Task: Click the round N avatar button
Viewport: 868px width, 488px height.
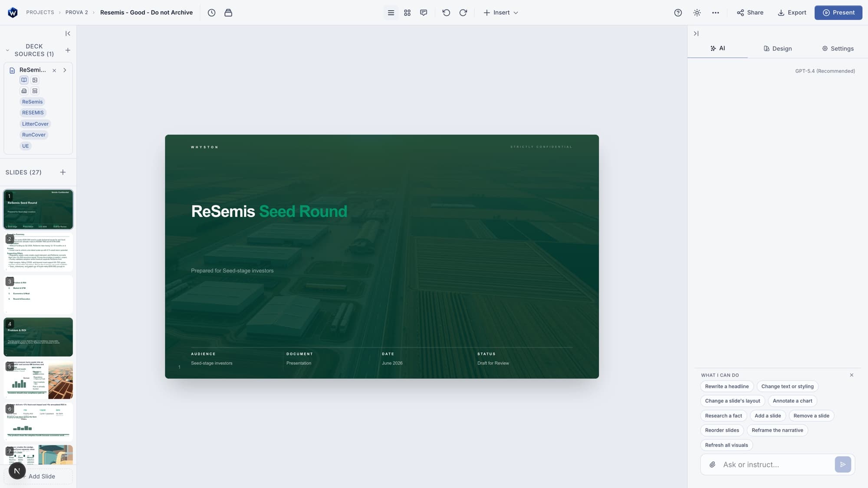Action: point(17,471)
